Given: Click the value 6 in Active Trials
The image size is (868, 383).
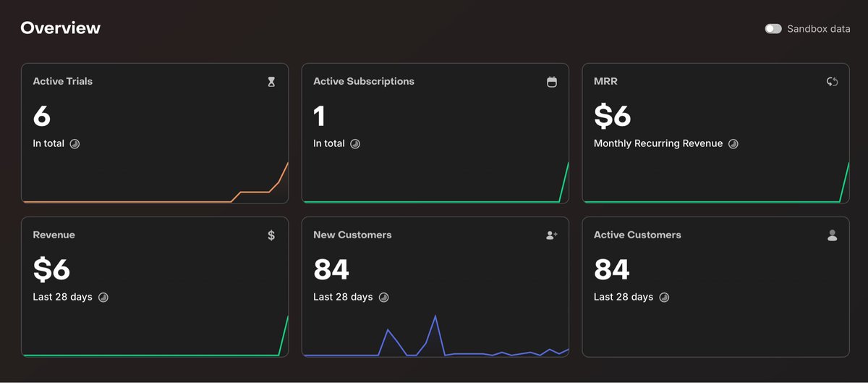Looking at the screenshot, I should pyautogui.click(x=42, y=117).
